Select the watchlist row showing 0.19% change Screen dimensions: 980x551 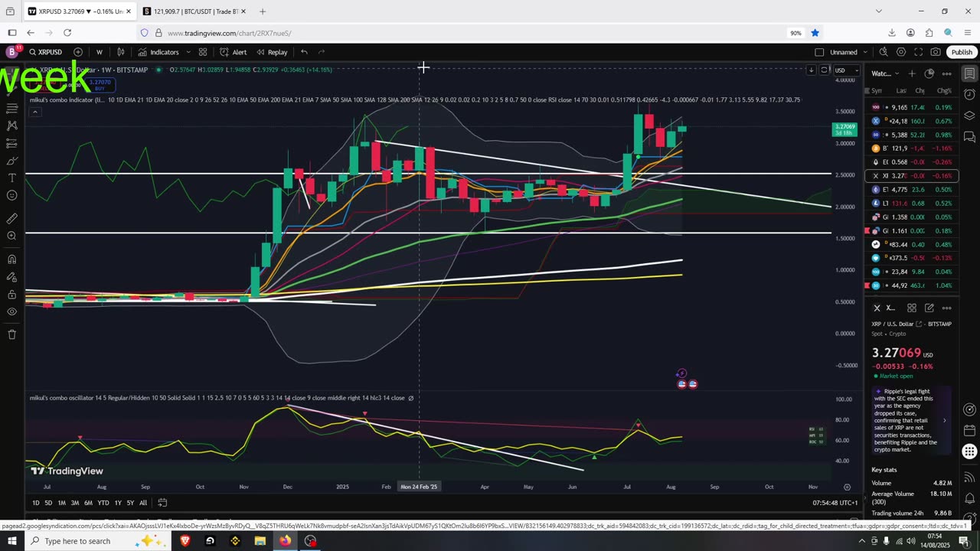[x=912, y=108]
